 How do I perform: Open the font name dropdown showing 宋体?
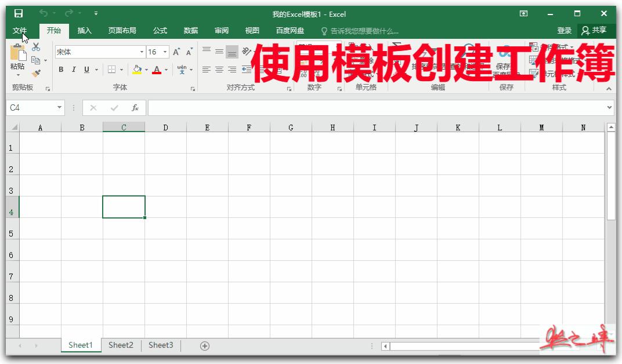pyautogui.click(x=141, y=52)
